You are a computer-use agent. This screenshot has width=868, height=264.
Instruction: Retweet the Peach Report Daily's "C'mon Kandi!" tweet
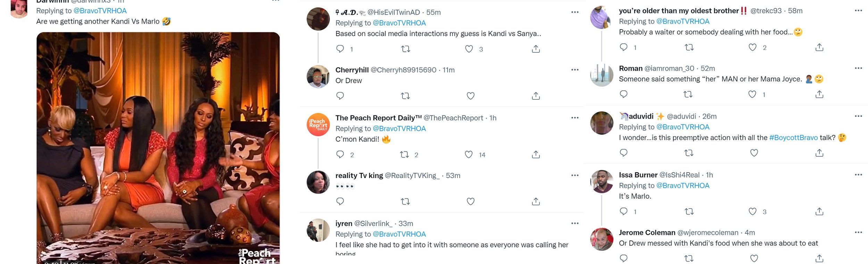point(404,154)
